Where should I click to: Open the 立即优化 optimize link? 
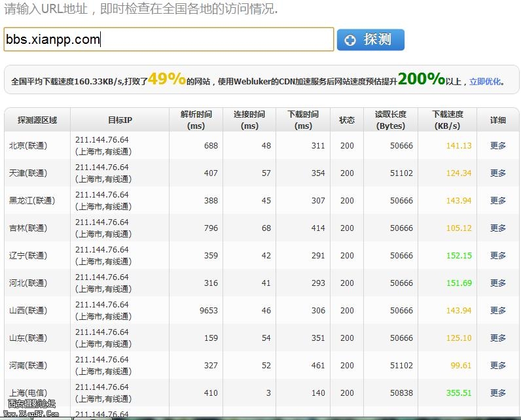pos(485,82)
